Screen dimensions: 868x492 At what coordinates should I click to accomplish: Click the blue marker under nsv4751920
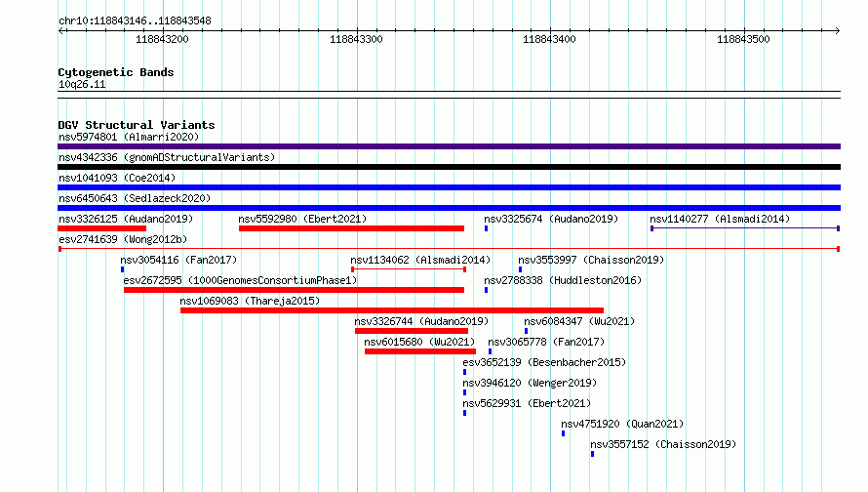563,433
